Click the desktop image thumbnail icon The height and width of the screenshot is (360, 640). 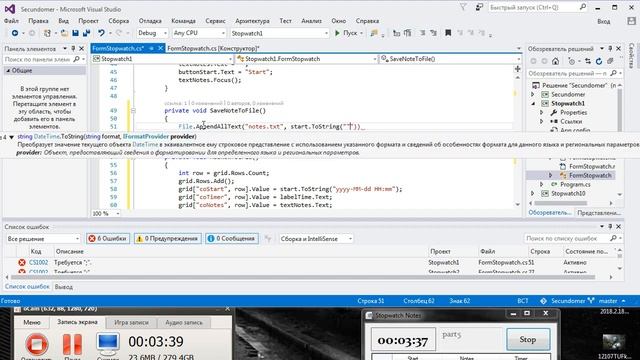pyautogui.click(x=613, y=343)
